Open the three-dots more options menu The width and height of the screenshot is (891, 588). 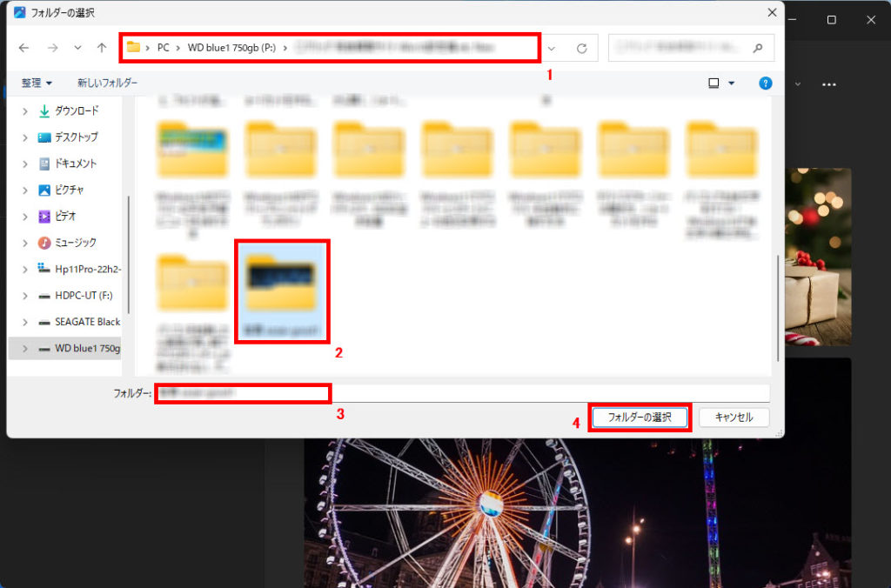coord(828,84)
